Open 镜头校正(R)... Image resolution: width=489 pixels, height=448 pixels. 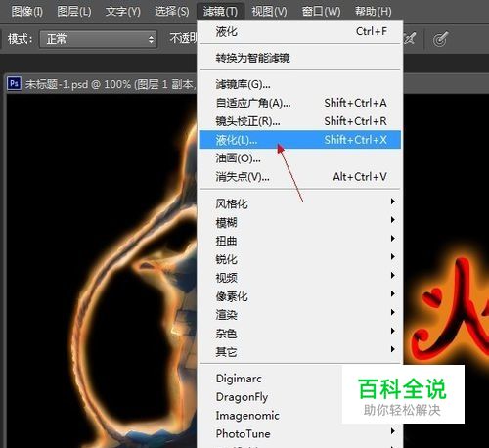point(300,121)
